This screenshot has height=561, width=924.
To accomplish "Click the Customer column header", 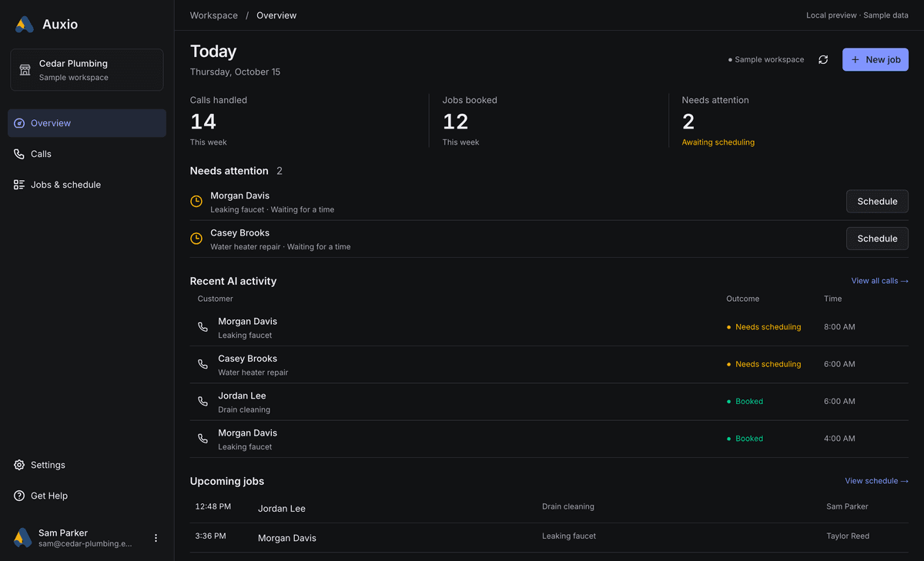I will click(x=215, y=299).
